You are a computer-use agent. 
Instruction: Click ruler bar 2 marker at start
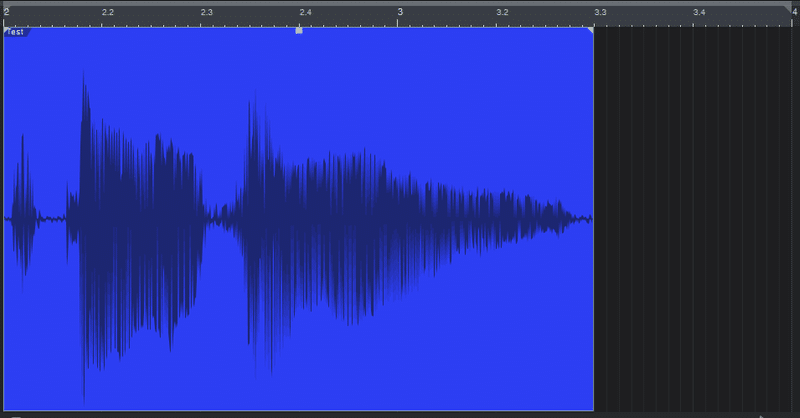pyautogui.click(x=6, y=12)
